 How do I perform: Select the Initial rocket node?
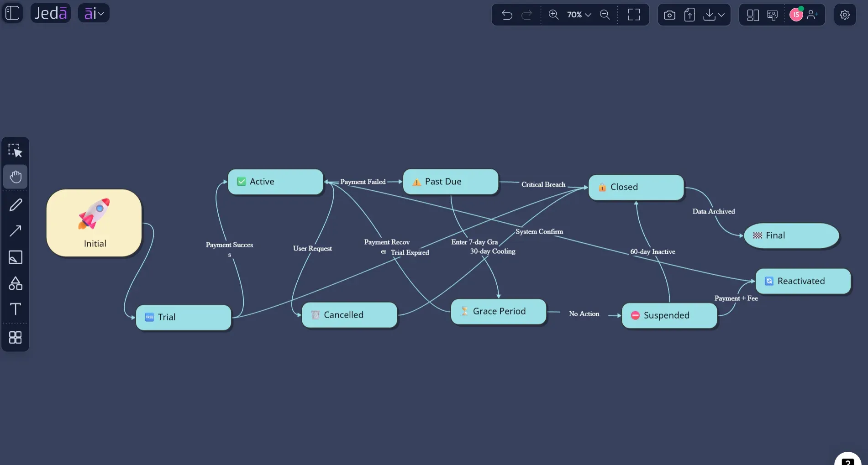[94, 223]
